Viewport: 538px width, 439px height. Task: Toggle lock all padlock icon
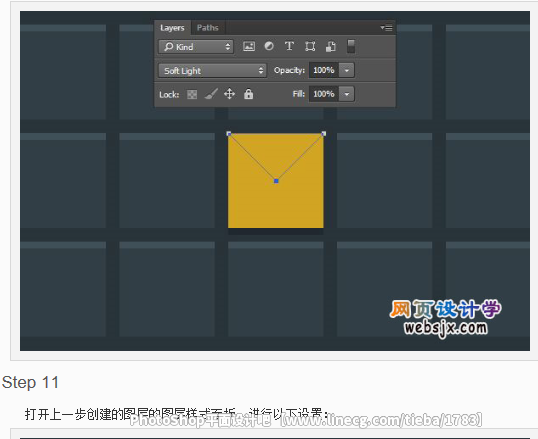pos(248,94)
